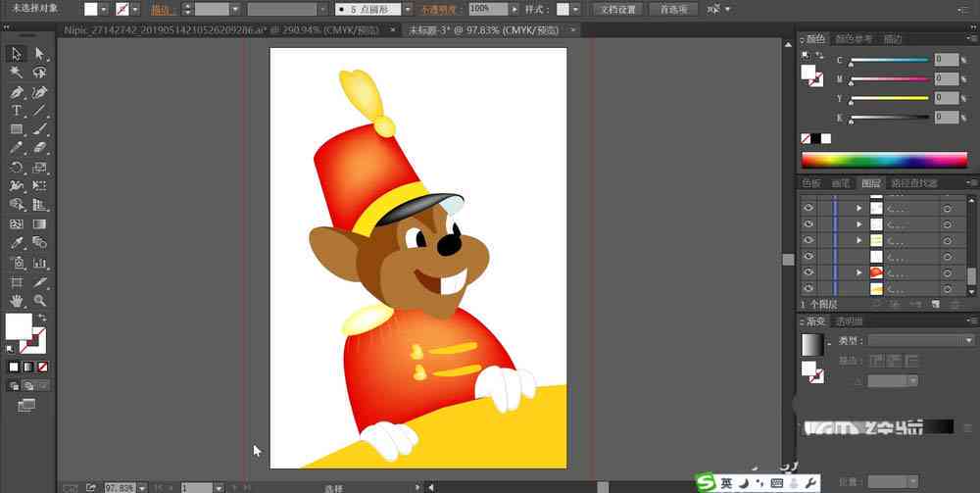Pick a color from the CMYK spectrum bar
980x493 pixels.
[x=884, y=160]
